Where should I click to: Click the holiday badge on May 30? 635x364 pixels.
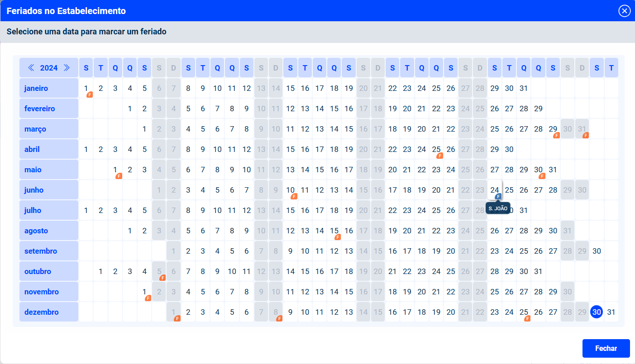pos(542,176)
